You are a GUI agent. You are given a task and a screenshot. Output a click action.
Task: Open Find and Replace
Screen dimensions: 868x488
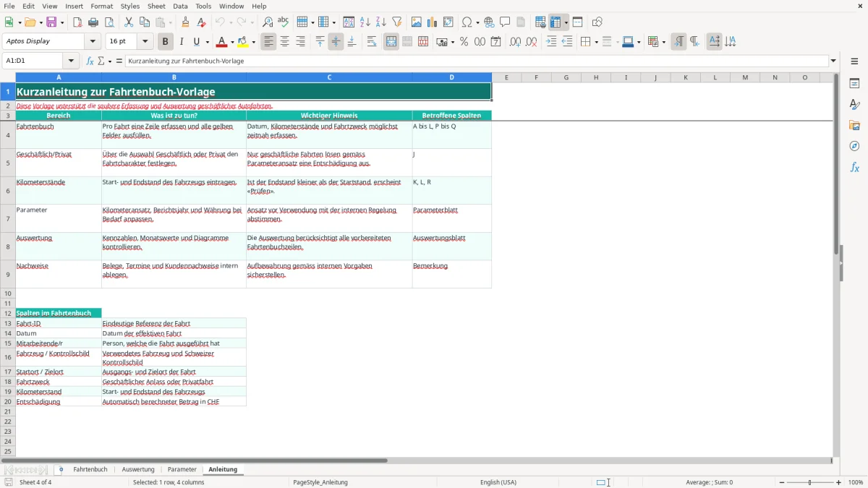268,22
